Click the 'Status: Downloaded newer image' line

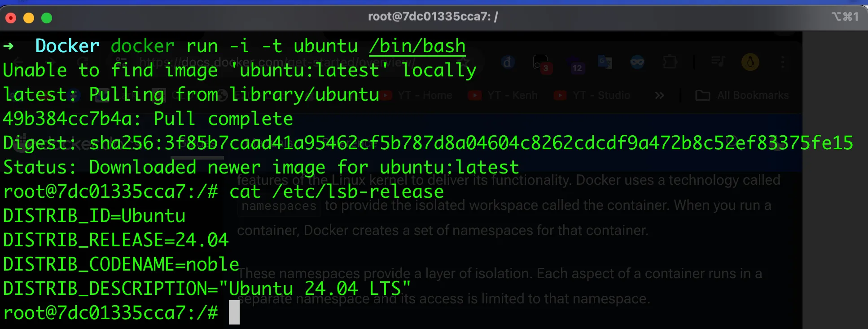click(261, 167)
